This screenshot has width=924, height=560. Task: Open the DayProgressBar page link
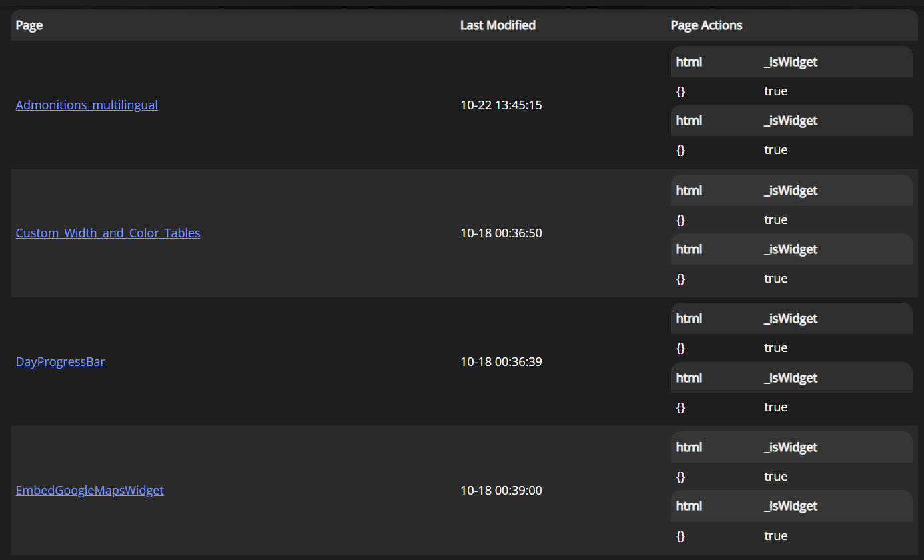click(61, 362)
